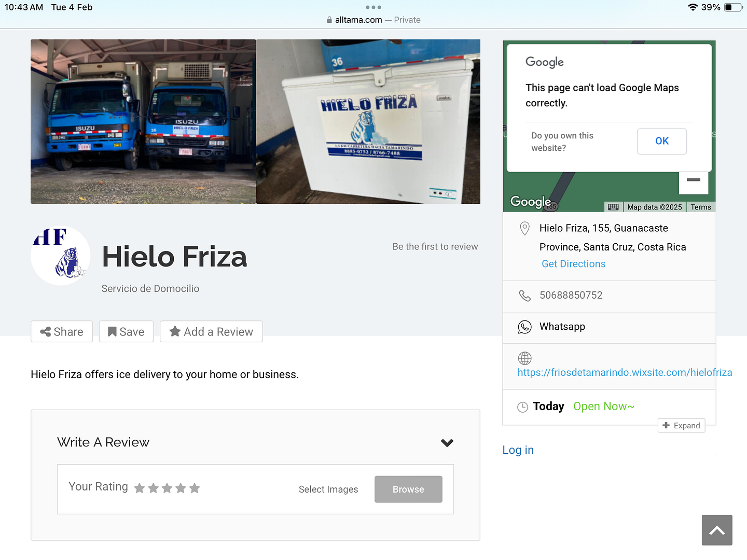The image size is (747, 560).
Task: Open the map keyboard shortcuts icon
Action: click(613, 207)
